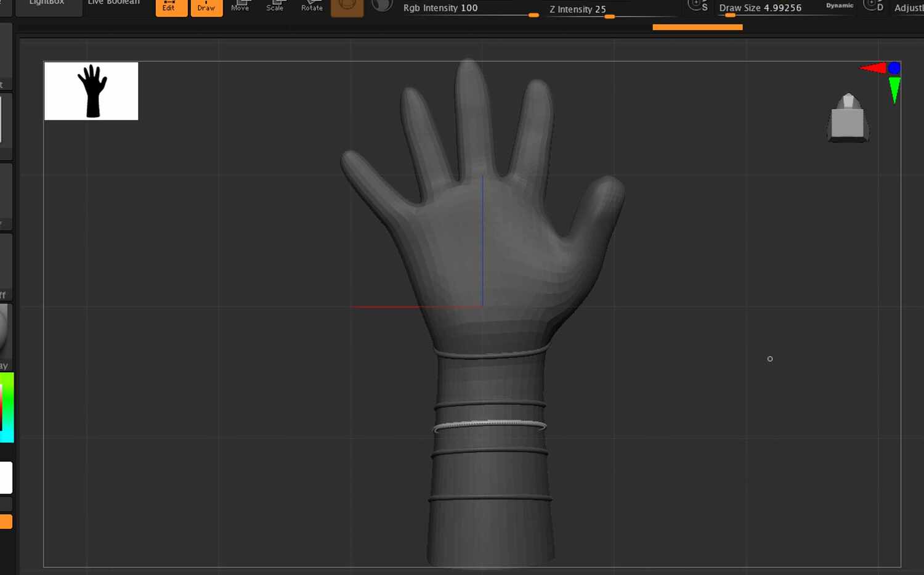Select the Rotate mode icon

[x=311, y=6]
